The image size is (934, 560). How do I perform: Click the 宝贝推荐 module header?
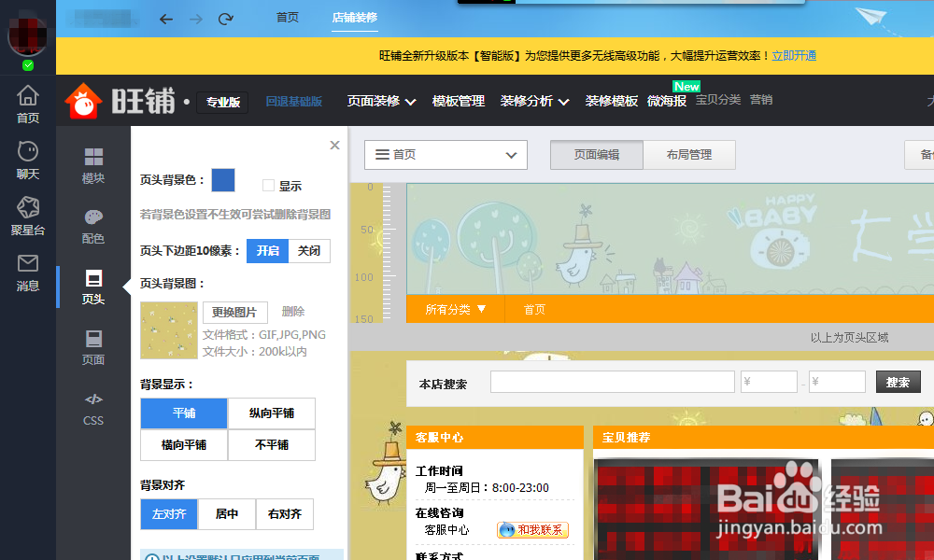point(763,438)
